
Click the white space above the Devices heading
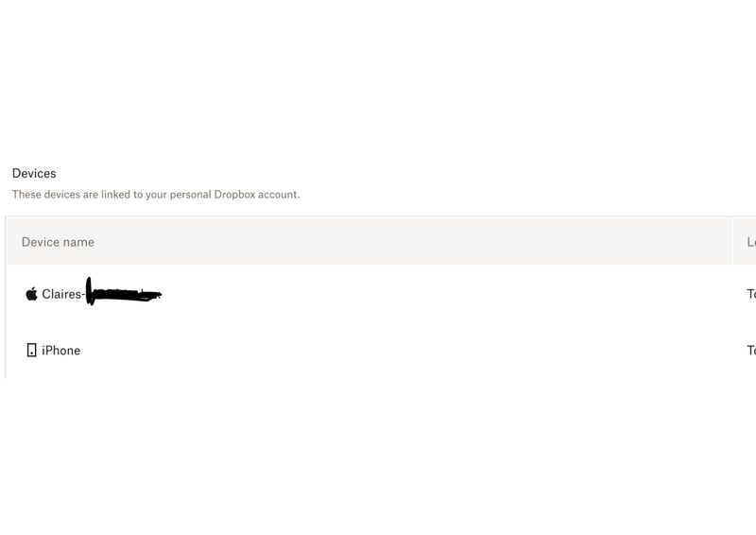pos(378,79)
